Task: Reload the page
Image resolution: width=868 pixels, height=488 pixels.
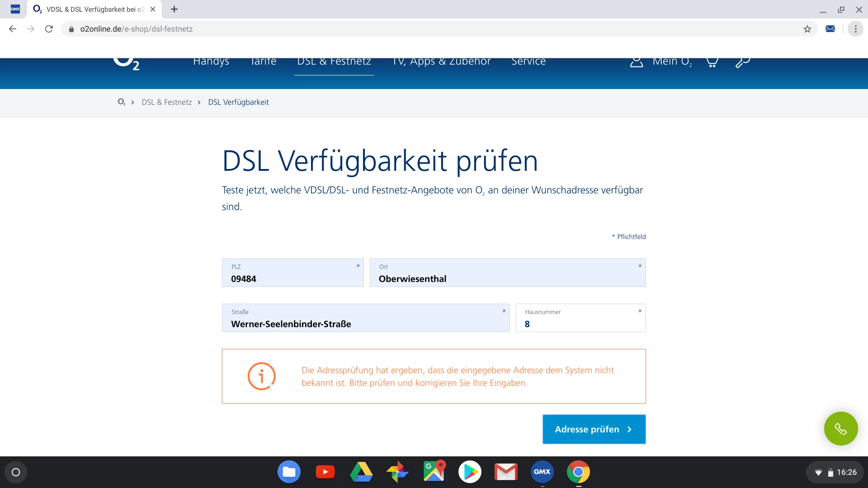Action: (49, 29)
